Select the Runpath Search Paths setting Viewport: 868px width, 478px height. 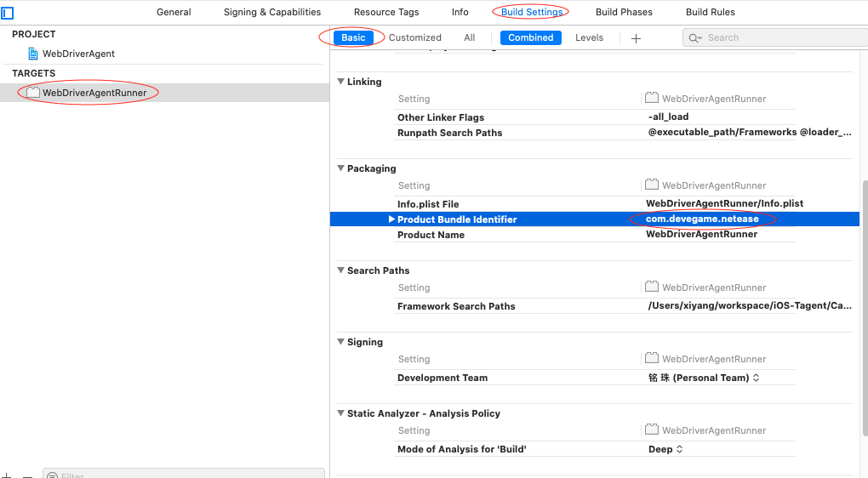pos(449,133)
